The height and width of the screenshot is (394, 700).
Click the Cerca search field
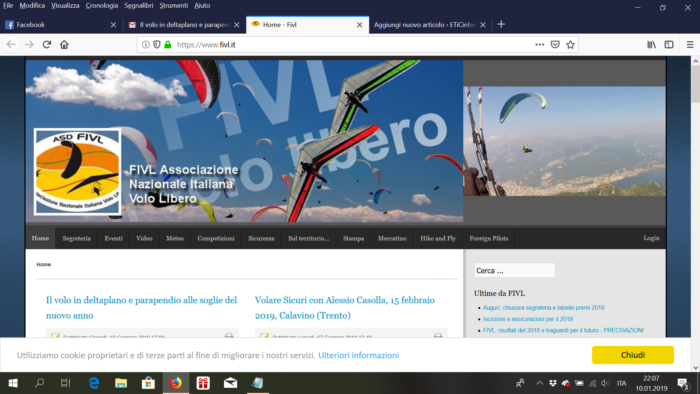(514, 270)
